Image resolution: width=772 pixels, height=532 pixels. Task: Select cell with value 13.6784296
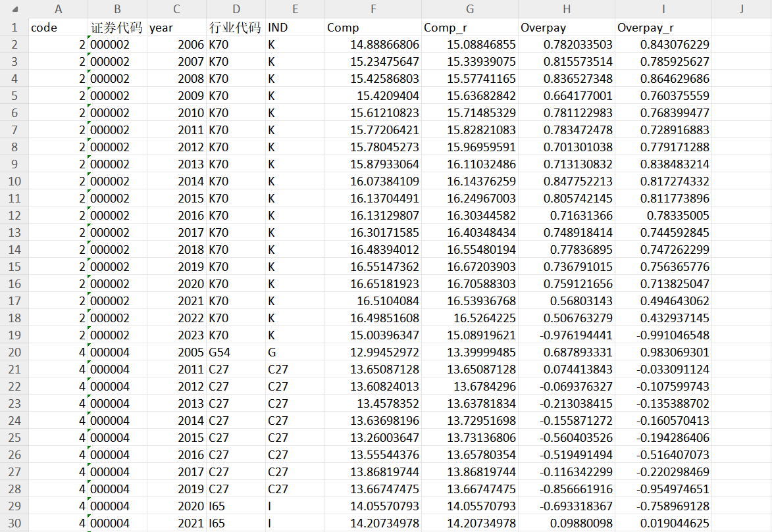470,387
